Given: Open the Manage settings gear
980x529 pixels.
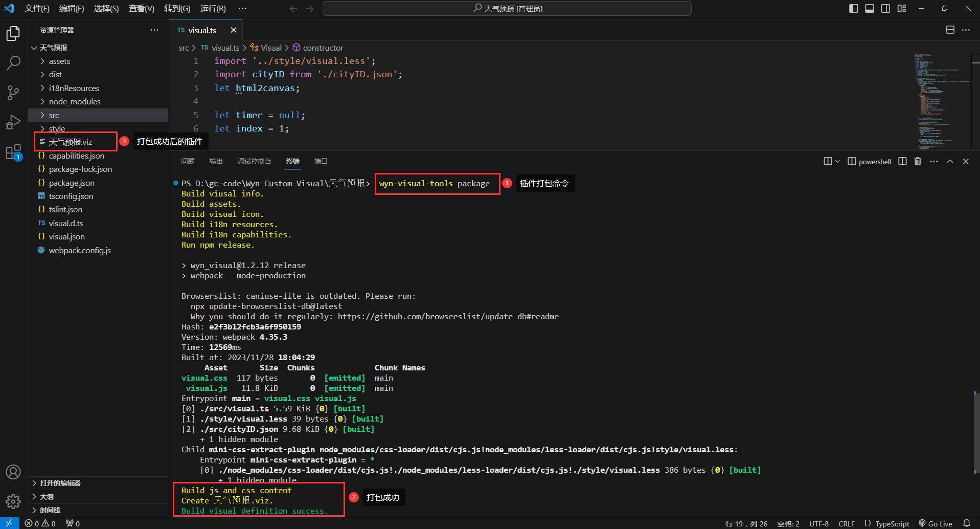Looking at the screenshot, I should 13,501.
